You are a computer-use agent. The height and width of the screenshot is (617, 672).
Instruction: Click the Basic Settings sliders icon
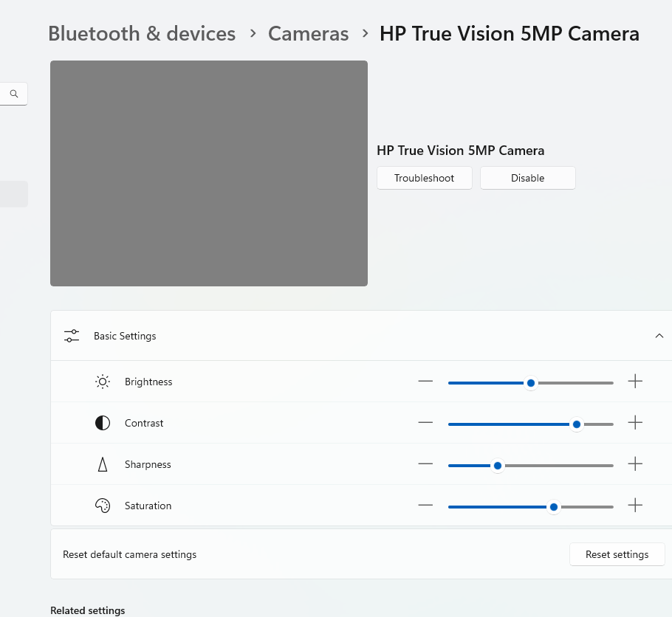pyautogui.click(x=71, y=335)
